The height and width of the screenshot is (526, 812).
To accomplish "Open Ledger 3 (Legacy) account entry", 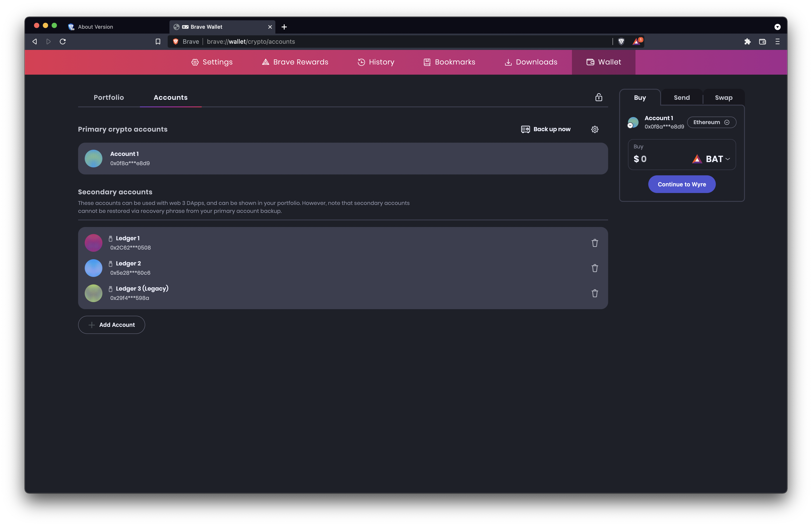I will click(343, 293).
